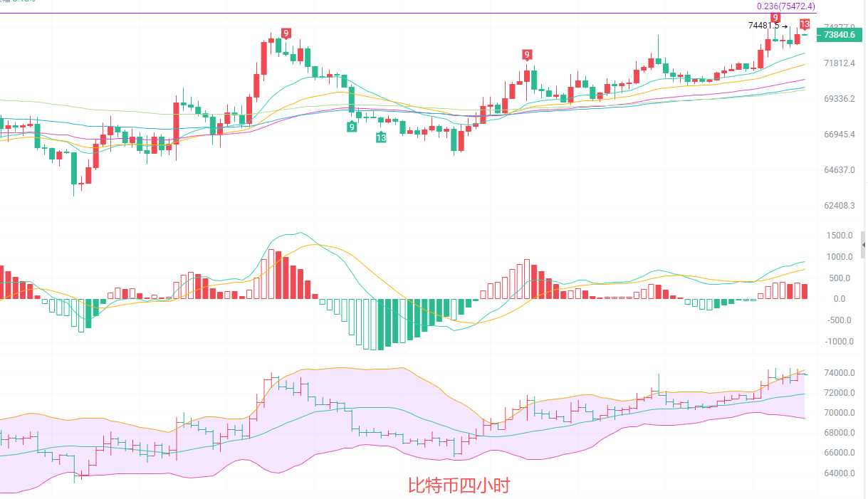
Task: Select the green 9 marker below the candles
Action: (x=352, y=126)
